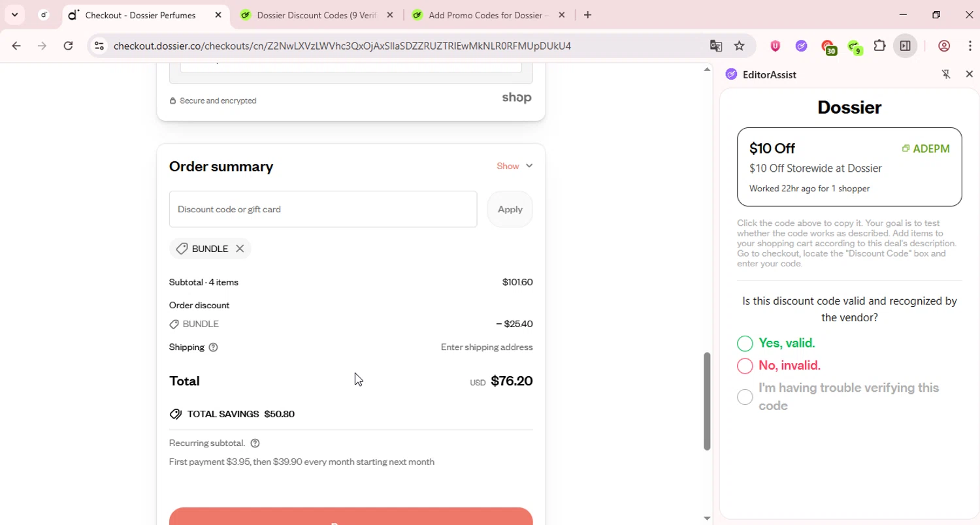980x525 pixels.
Task: Select the "No, invalid." radio option
Action: point(745,366)
